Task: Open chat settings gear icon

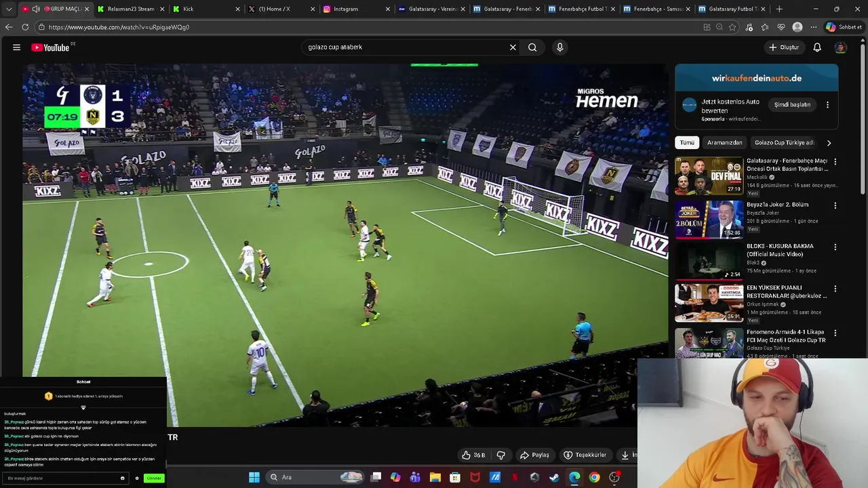Action: (137, 479)
